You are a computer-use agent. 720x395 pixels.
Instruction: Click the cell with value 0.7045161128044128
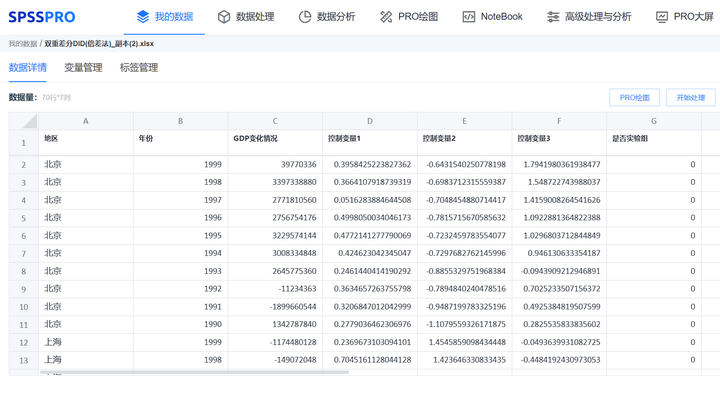[370, 360]
